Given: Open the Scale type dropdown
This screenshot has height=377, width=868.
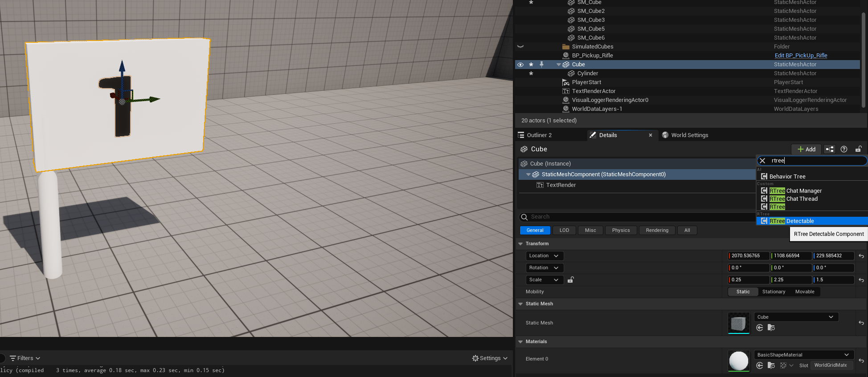Looking at the screenshot, I should click(545, 280).
